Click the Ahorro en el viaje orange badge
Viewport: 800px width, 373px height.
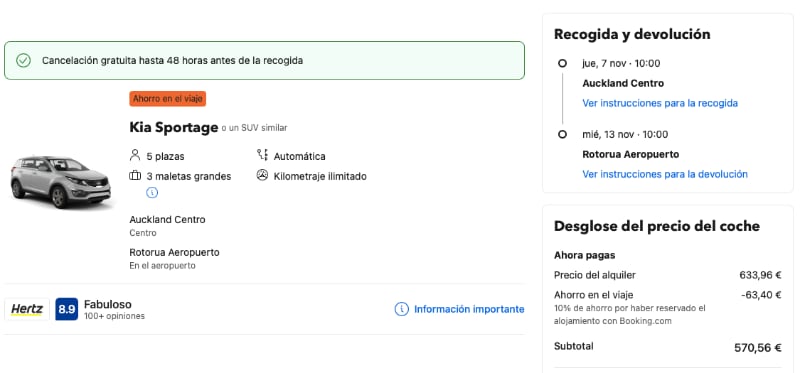tap(167, 99)
